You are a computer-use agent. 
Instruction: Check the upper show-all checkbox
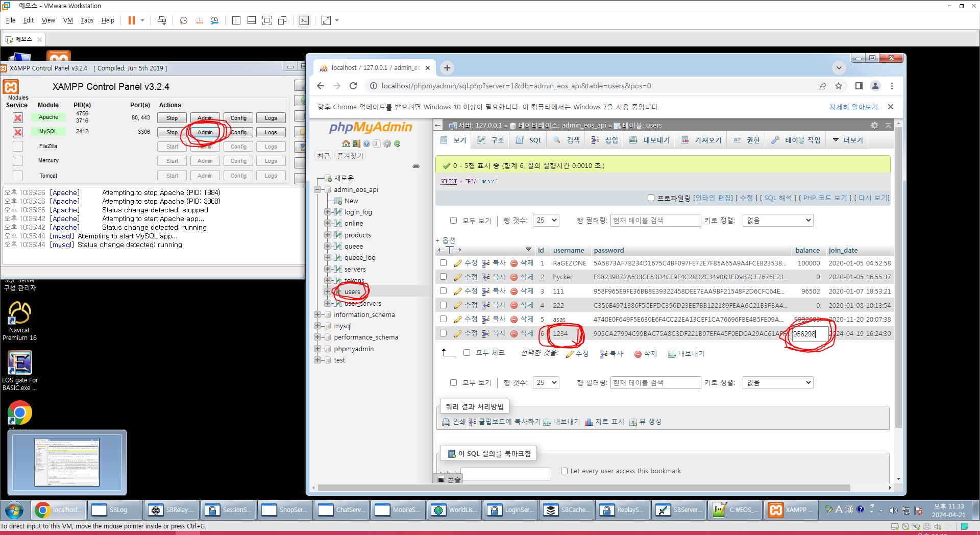click(x=453, y=221)
